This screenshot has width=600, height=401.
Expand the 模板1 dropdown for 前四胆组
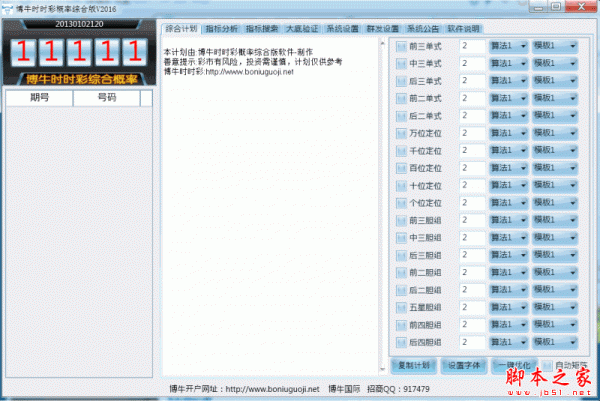pyautogui.click(x=555, y=324)
